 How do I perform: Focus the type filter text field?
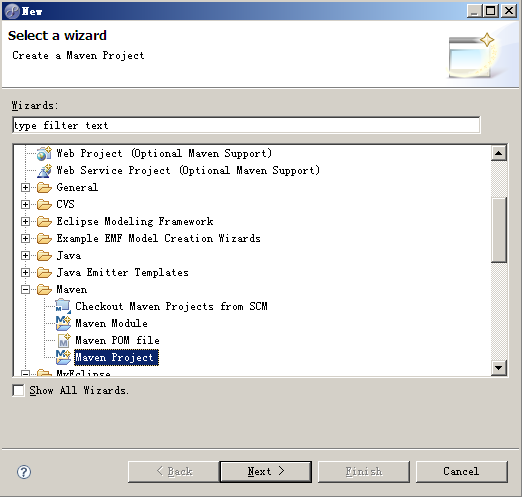pos(246,125)
